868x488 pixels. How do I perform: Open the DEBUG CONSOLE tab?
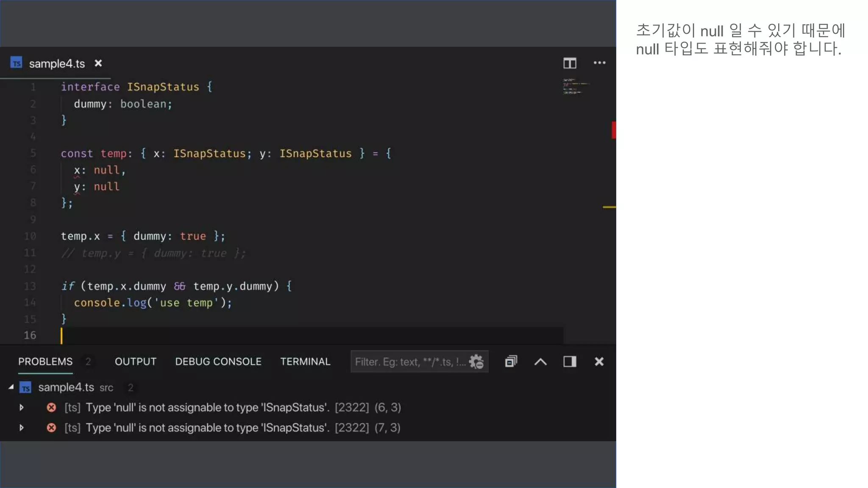218,362
